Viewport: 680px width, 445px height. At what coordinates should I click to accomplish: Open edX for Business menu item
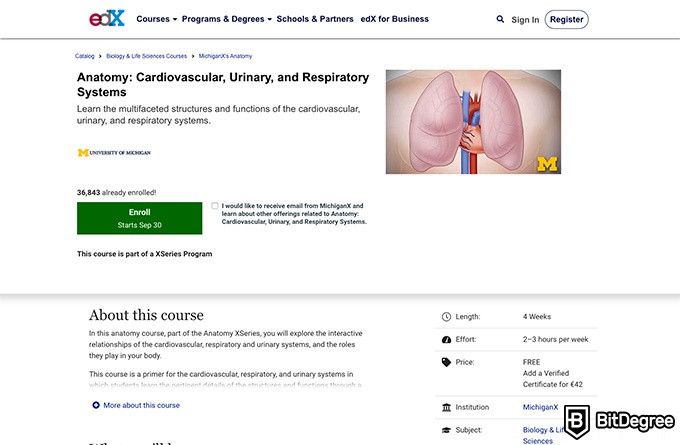pyautogui.click(x=395, y=19)
